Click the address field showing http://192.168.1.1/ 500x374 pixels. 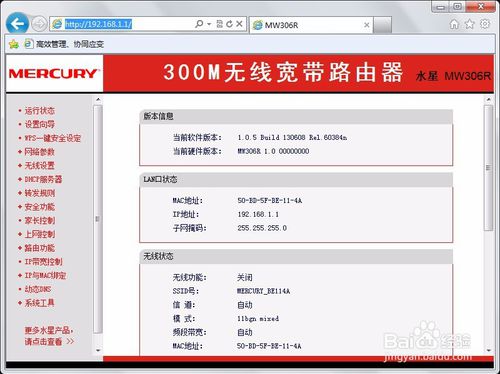[98, 24]
